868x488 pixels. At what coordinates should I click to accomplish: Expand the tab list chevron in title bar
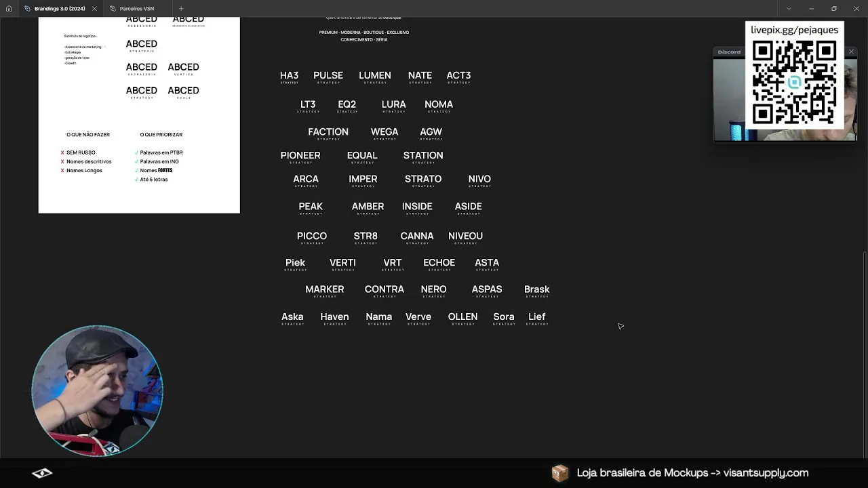[x=788, y=9]
